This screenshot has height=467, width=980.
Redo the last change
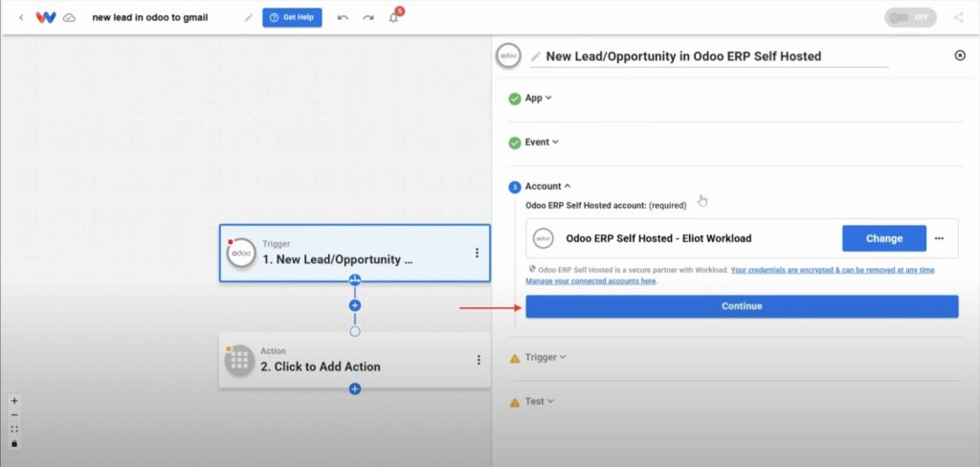point(368,17)
